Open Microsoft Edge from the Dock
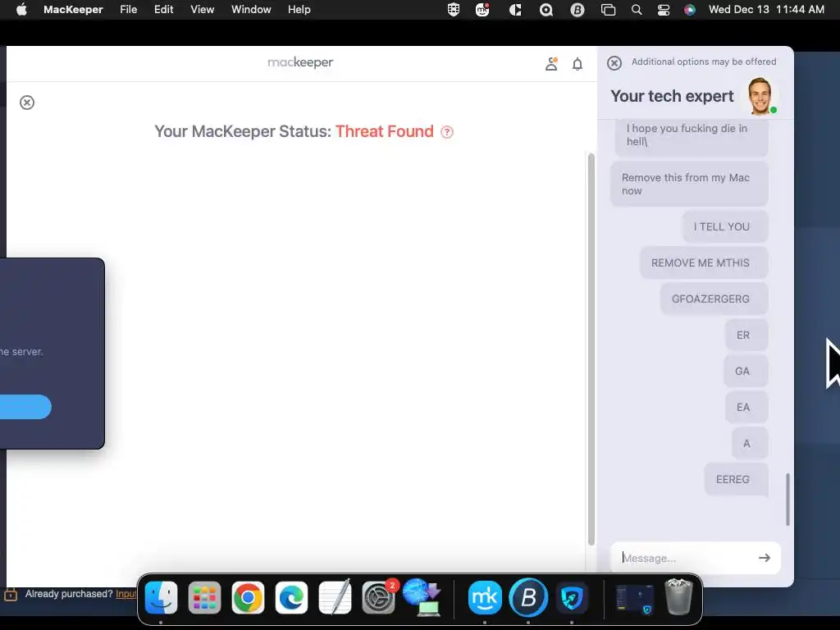 (291, 597)
